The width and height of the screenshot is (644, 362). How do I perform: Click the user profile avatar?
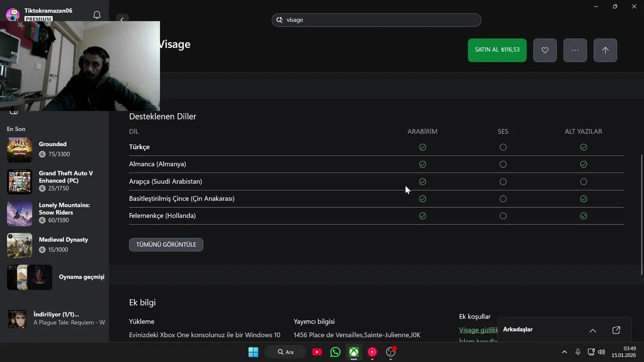(13, 15)
